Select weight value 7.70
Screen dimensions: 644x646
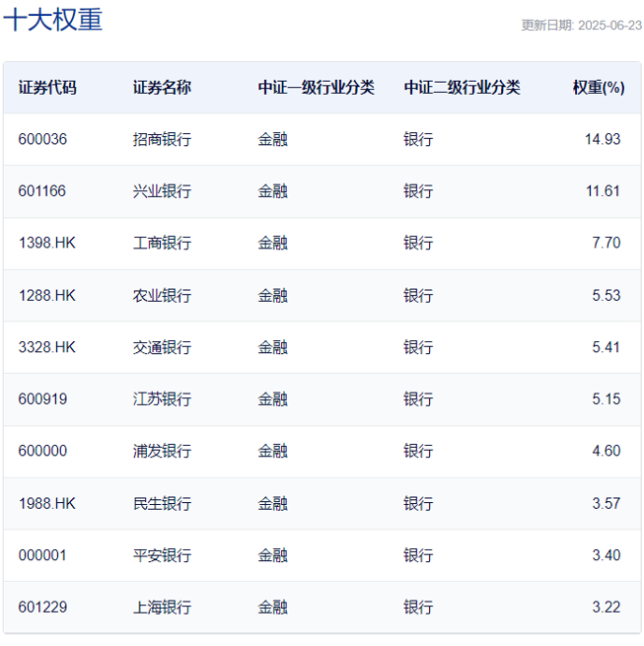click(607, 243)
